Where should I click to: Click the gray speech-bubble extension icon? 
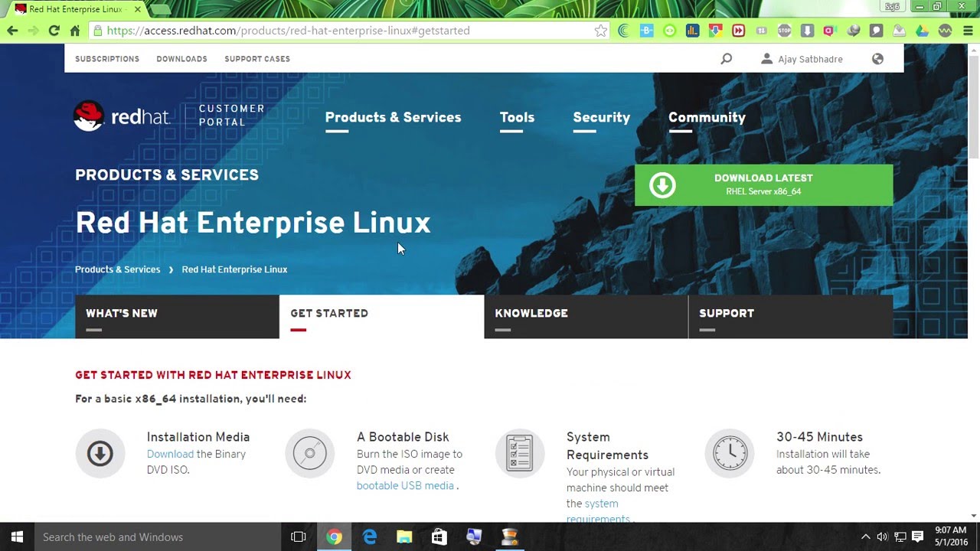(x=877, y=31)
